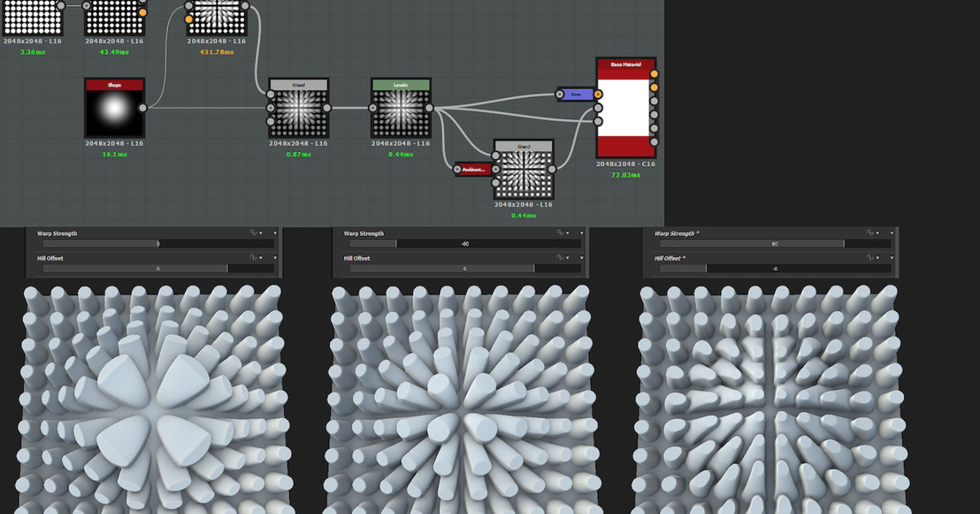
Task: Select the Blend node beside Shape
Action: click(x=298, y=108)
